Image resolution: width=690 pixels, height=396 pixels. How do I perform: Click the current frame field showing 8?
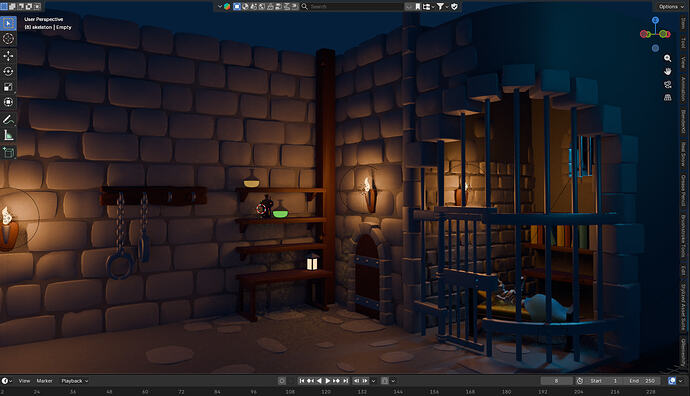pyautogui.click(x=556, y=381)
